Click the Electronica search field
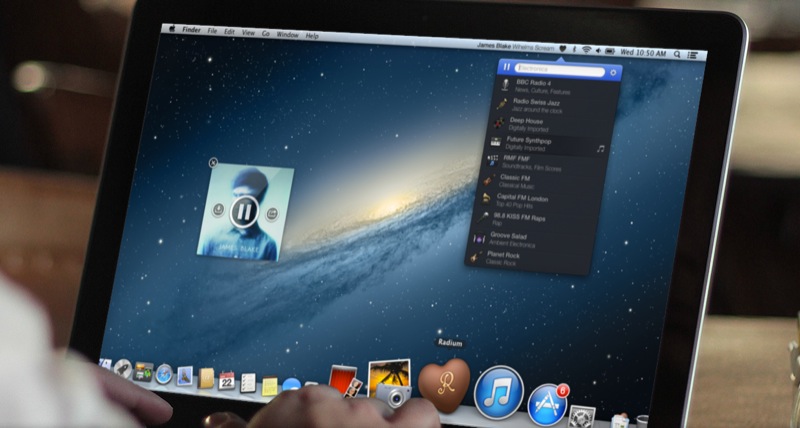Screen dimensions: 800x428 coord(560,71)
